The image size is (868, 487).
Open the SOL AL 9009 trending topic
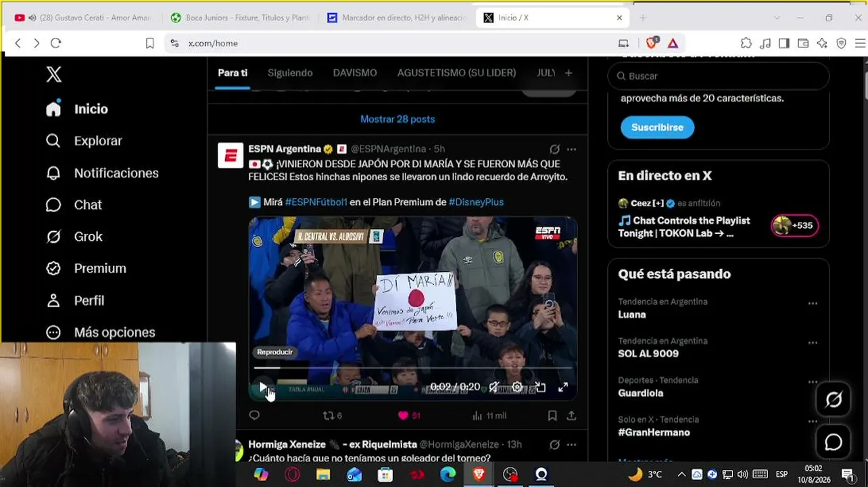click(648, 354)
